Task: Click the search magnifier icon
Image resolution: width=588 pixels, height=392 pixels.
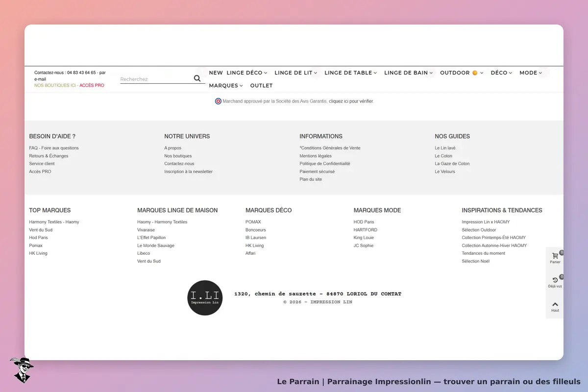Action: pos(197,78)
